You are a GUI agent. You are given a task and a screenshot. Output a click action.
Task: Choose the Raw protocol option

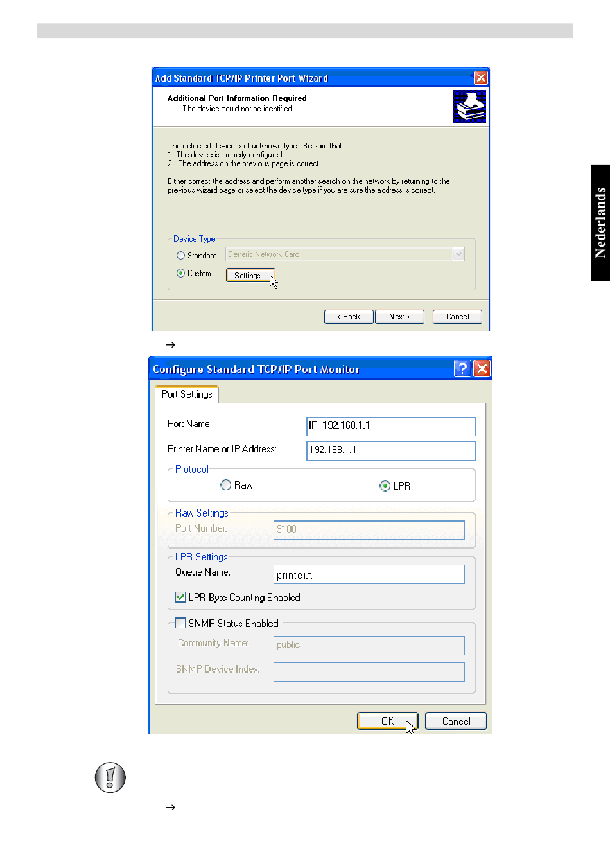(226, 485)
